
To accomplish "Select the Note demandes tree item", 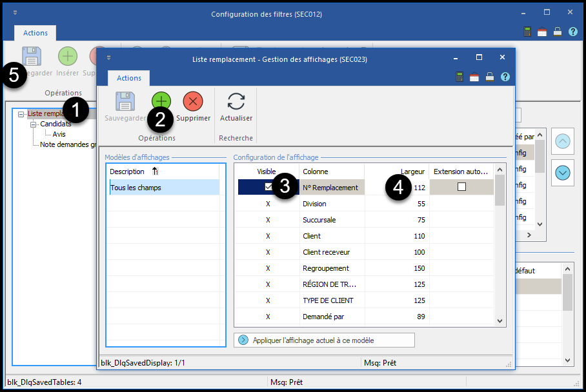I will pos(68,144).
